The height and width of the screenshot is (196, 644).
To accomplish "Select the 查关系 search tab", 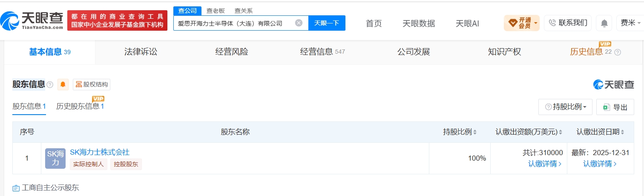I will tap(244, 11).
